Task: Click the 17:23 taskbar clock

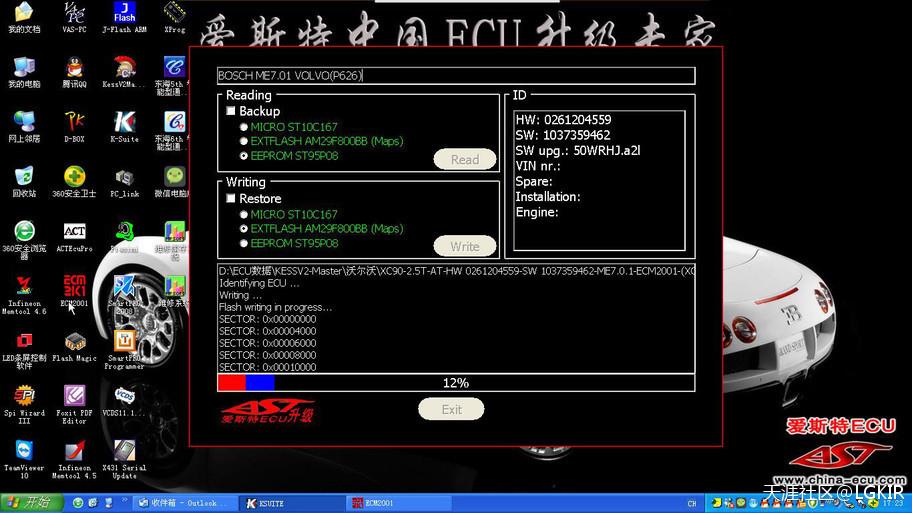Action: tap(893, 503)
